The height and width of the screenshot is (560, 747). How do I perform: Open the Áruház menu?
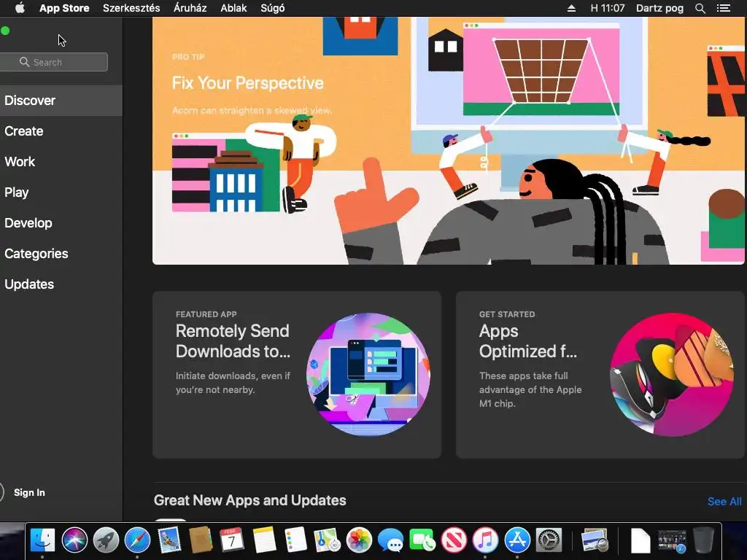click(190, 8)
